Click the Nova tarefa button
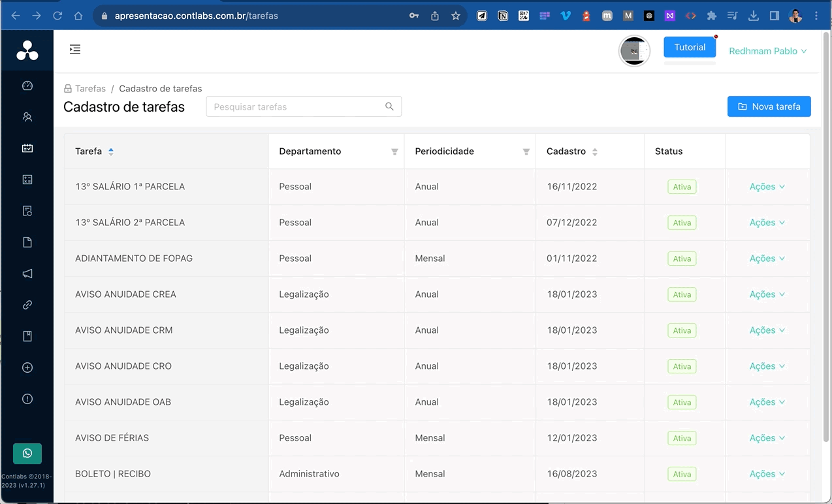The height and width of the screenshot is (504, 832). (769, 106)
